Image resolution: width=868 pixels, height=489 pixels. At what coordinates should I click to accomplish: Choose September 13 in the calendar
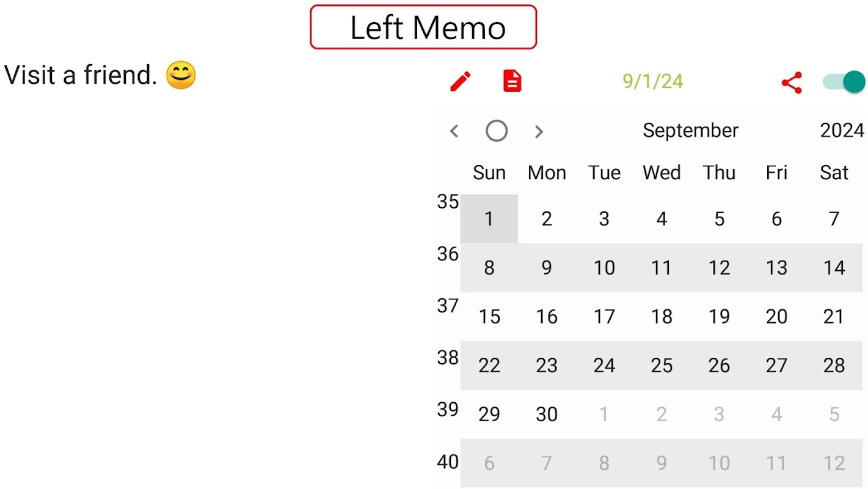(x=776, y=268)
